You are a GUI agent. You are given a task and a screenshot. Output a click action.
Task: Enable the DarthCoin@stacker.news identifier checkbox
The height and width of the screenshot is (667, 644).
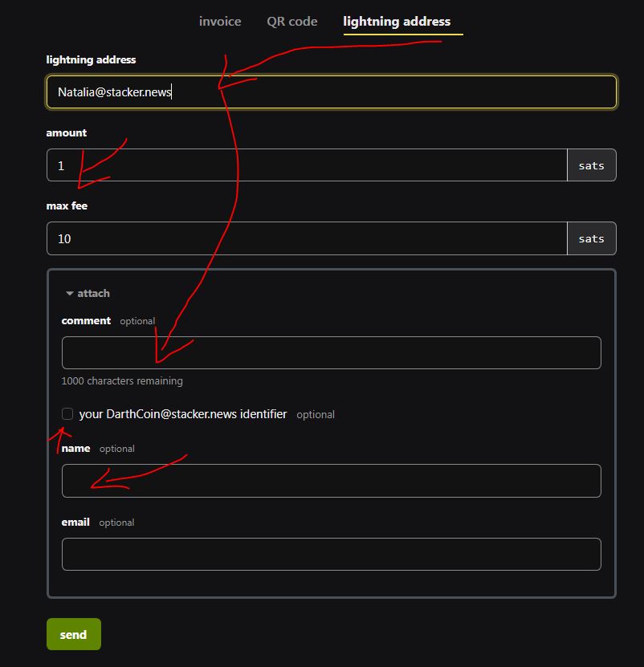[67, 414]
